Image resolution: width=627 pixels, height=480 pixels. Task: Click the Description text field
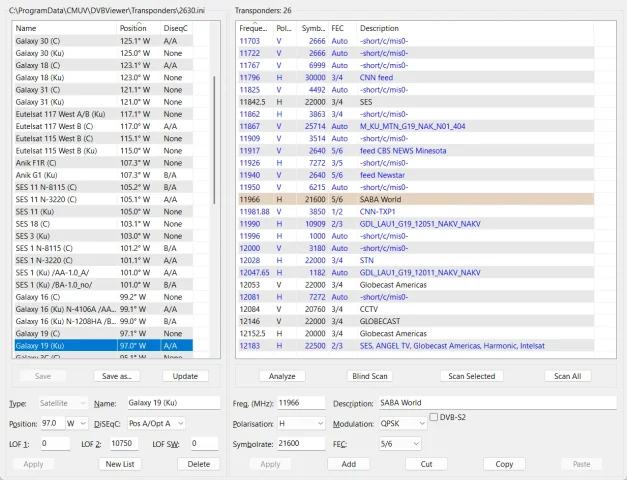497,403
